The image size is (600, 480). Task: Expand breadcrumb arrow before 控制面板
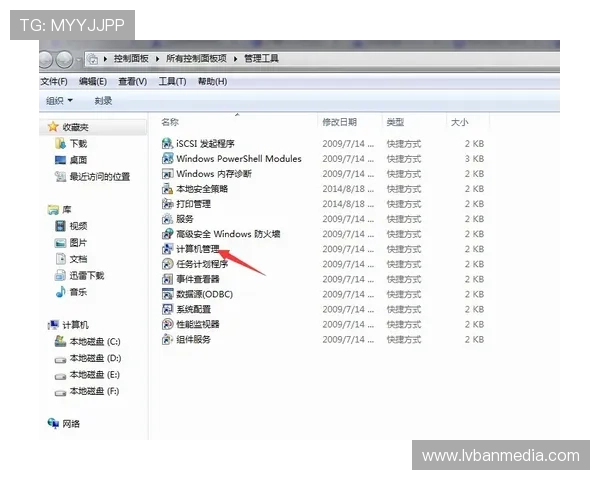(x=105, y=59)
